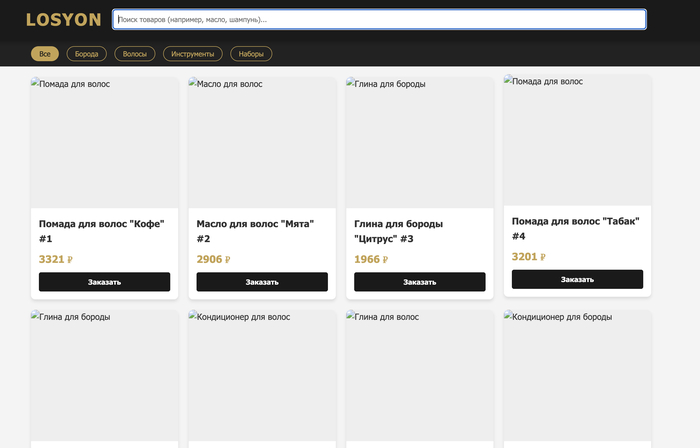View the Помада "Табак" #4 image

(577, 140)
